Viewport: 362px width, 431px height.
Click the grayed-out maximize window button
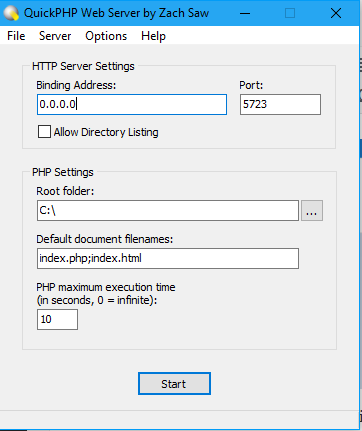coord(290,13)
